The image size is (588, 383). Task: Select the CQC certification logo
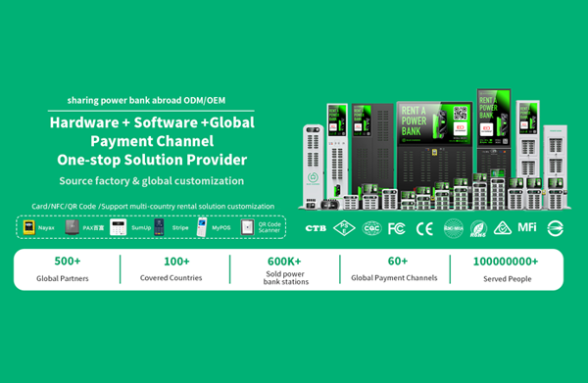(x=371, y=228)
